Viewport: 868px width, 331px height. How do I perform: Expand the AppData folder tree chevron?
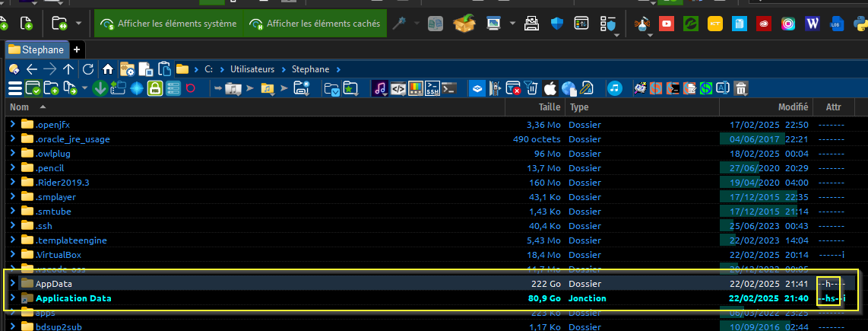point(12,284)
